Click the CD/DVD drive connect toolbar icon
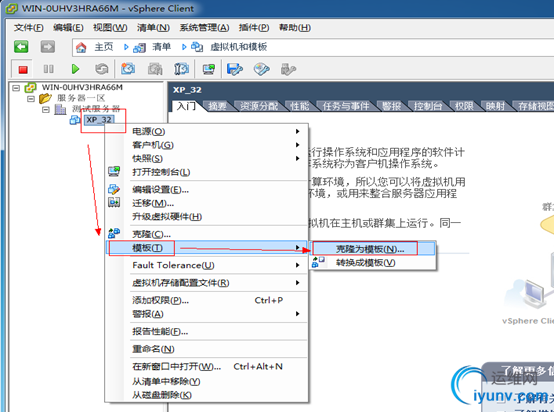Image resolution: width=554 pixels, height=412 pixels. point(261,69)
